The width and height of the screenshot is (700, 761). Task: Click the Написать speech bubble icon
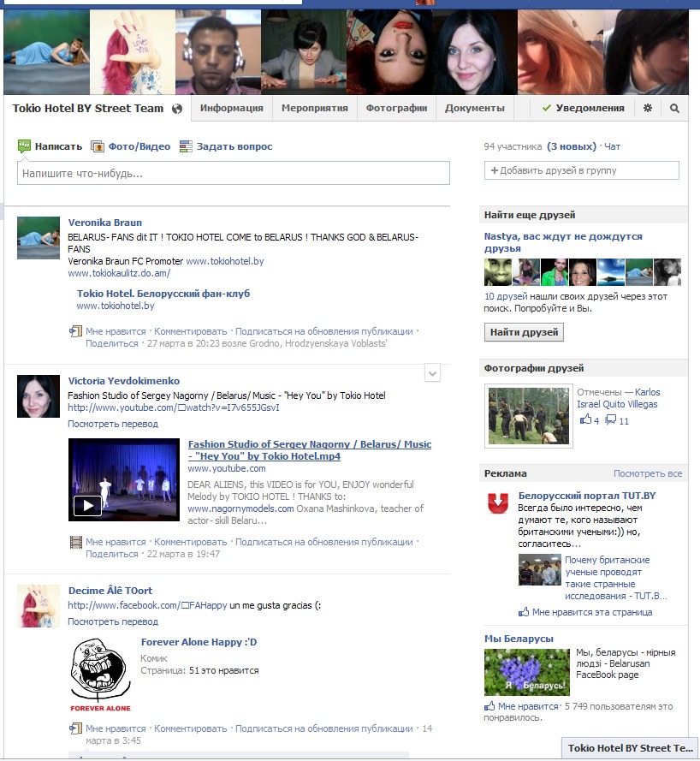(24, 146)
